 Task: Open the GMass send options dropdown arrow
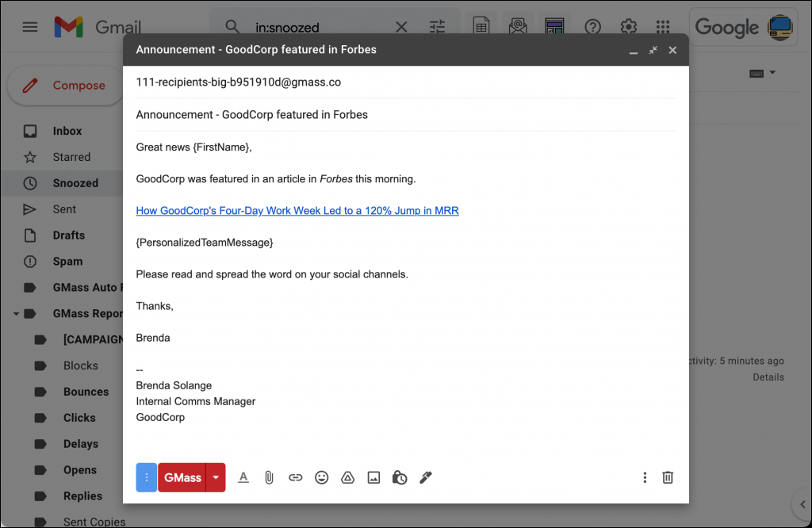click(x=215, y=477)
